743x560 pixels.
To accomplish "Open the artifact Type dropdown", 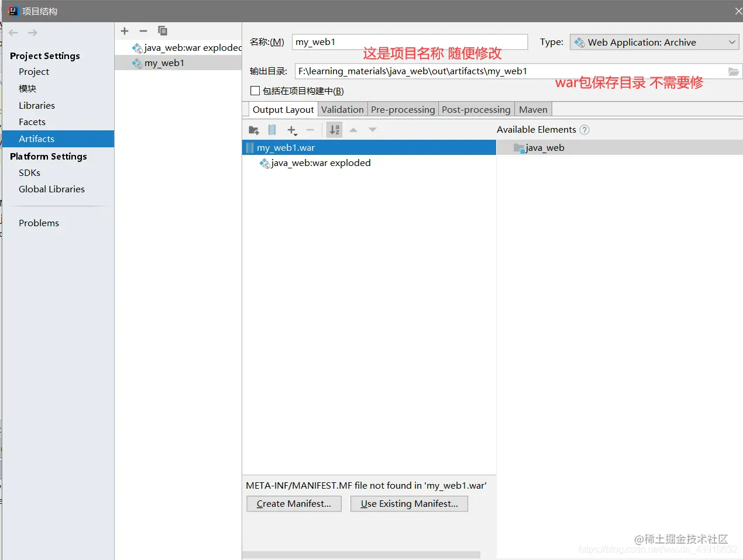I will click(655, 42).
